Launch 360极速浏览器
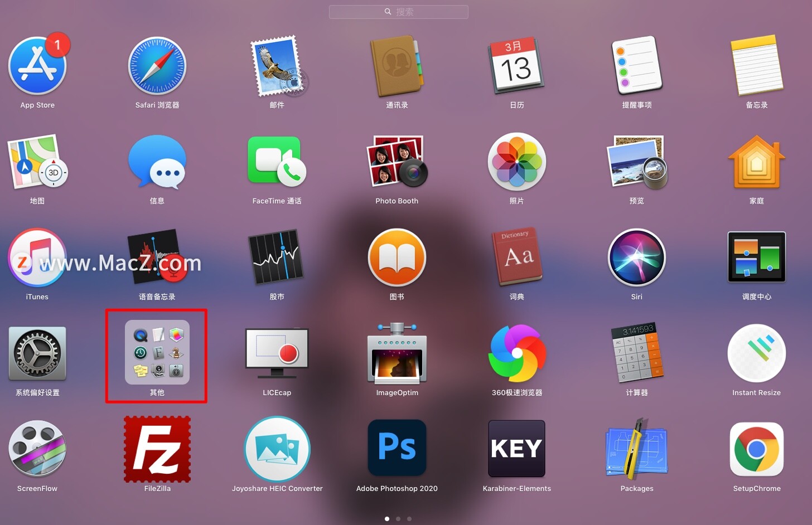 (x=517, y=353)
